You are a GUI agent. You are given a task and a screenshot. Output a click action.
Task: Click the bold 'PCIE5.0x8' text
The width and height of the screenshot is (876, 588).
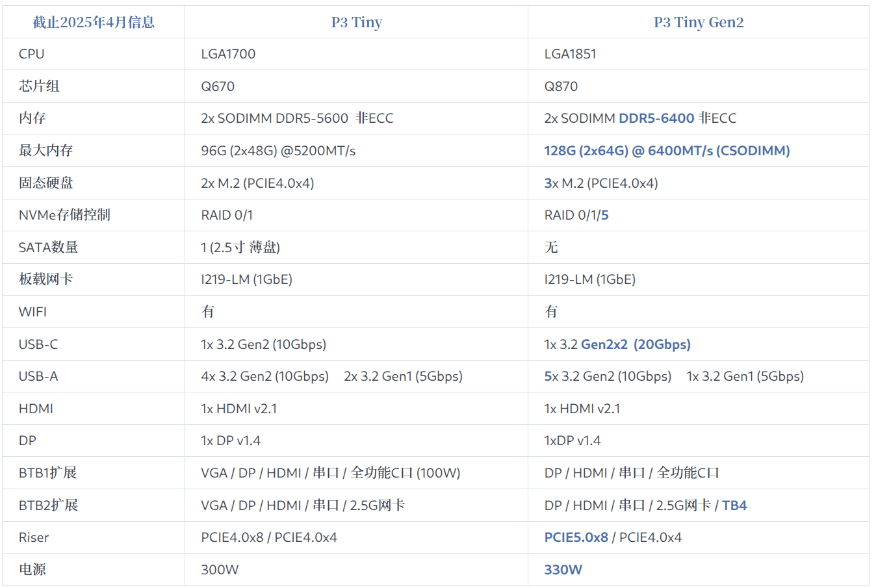tap(576, 537)
